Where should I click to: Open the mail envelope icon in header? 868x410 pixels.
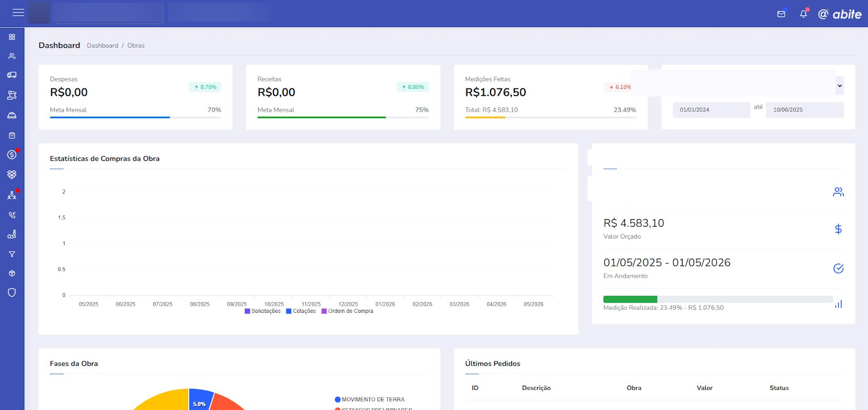tap(781, 14)
